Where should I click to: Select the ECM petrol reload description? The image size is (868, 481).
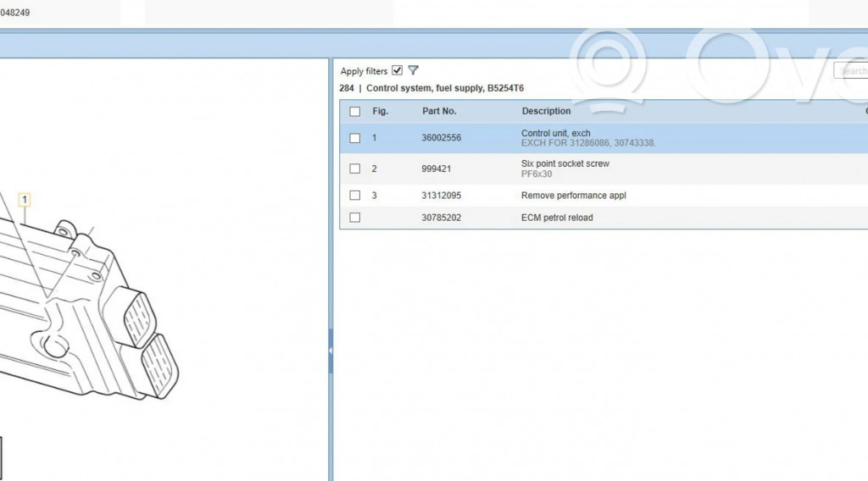557,218
